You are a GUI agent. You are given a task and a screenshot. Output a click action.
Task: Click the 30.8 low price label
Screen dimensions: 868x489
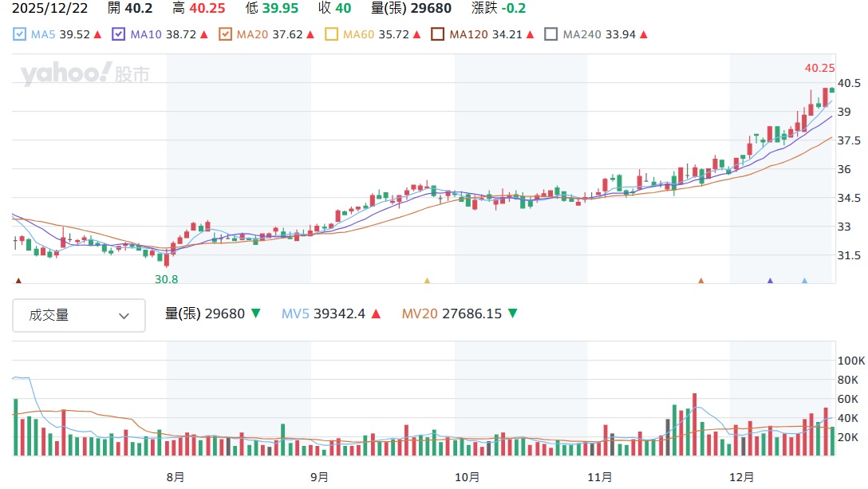click(x=166, y=279)
